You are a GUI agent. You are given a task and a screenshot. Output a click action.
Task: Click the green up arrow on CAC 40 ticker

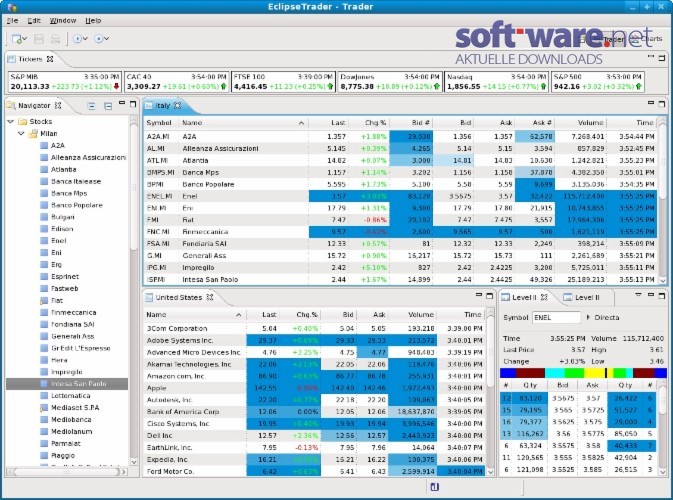tap(223, 86)
